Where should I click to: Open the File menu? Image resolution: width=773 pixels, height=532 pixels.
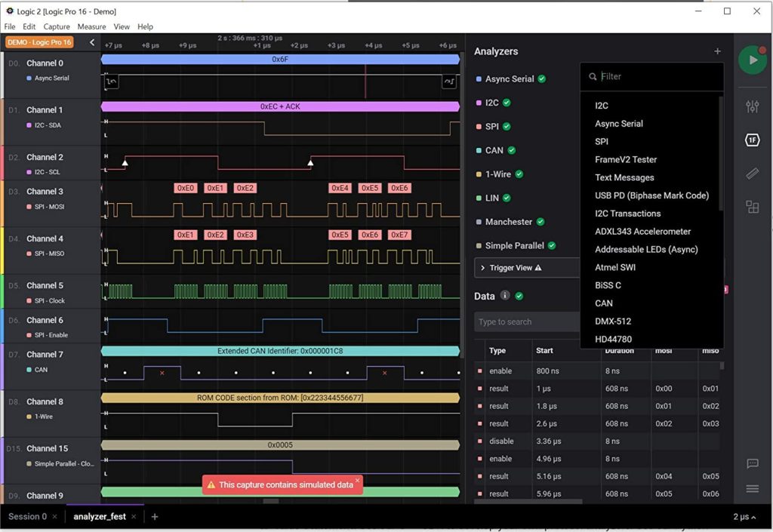[x=10, y=26]
